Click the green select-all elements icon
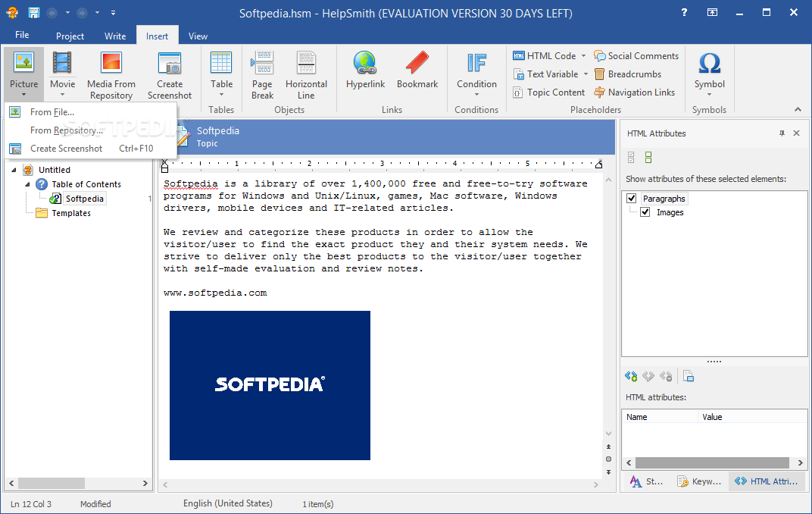Screen dimensions: 812x514 point(648,157)
